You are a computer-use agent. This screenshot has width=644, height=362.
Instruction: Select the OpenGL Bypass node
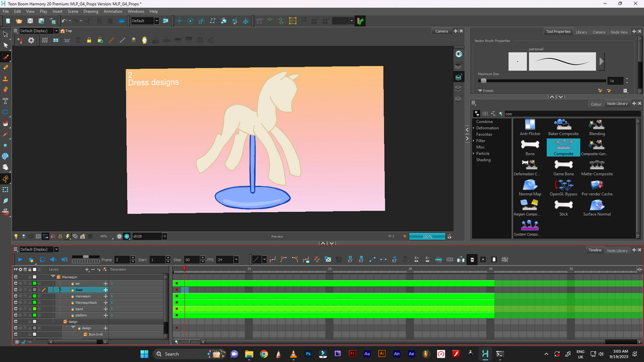563,188
